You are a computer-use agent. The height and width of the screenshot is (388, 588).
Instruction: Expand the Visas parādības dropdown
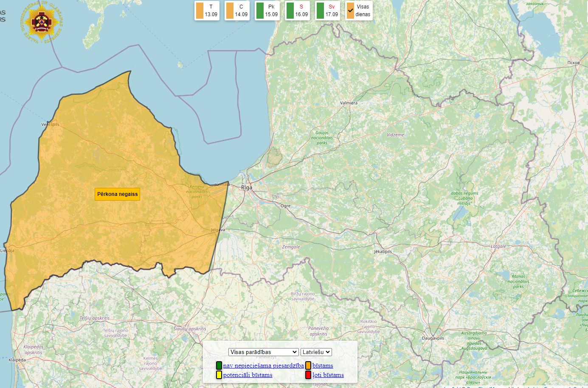[263, 352]
